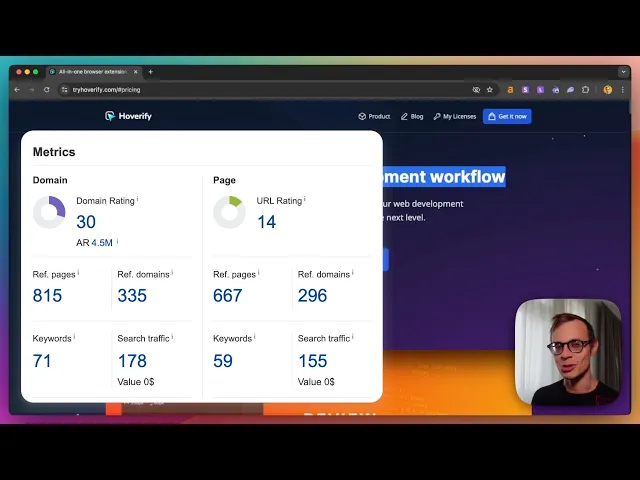Open site information icon in address bar
Image resolution: width=640 pixels, height=480 pixels.
tap(64, 90)
